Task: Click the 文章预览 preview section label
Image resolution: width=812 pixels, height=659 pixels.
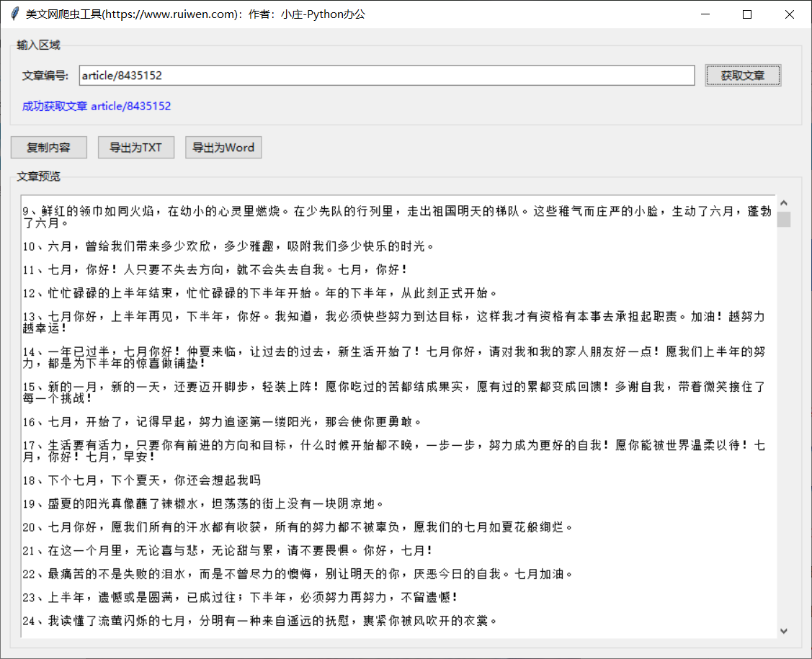Action: 38,176
